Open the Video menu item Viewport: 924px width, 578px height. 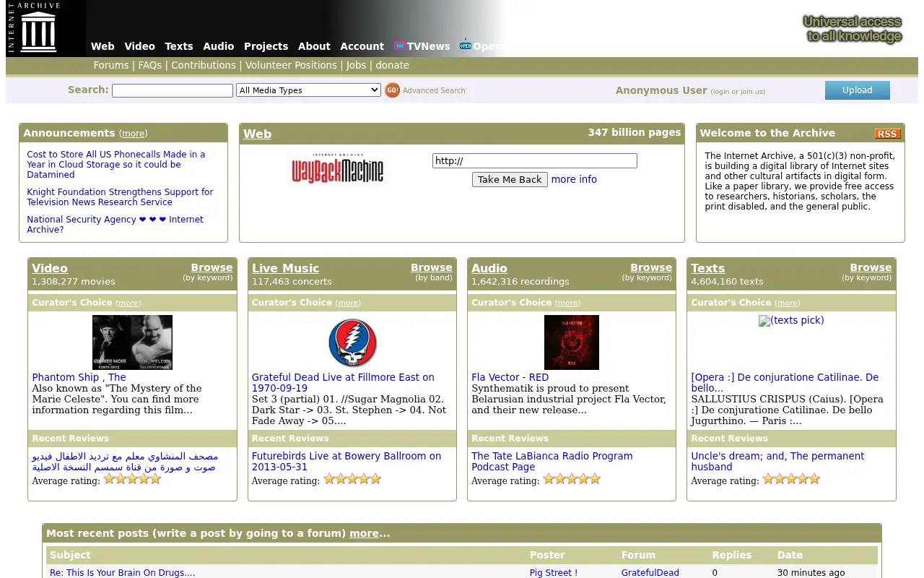click(139, 46)
